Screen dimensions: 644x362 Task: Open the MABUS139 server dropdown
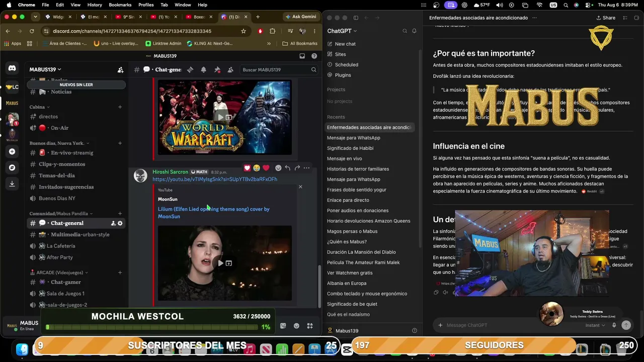[x=45, y=69]
